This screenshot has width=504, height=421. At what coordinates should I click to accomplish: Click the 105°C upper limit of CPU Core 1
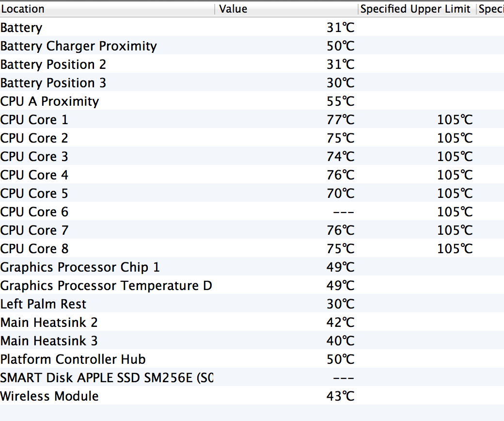(455, 120)
